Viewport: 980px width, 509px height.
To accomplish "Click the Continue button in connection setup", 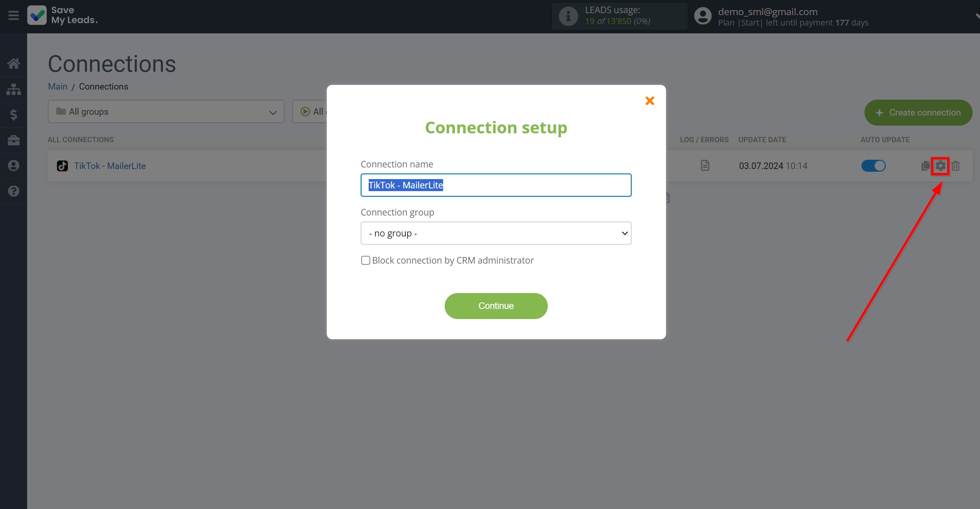I will tap(496, 305).
